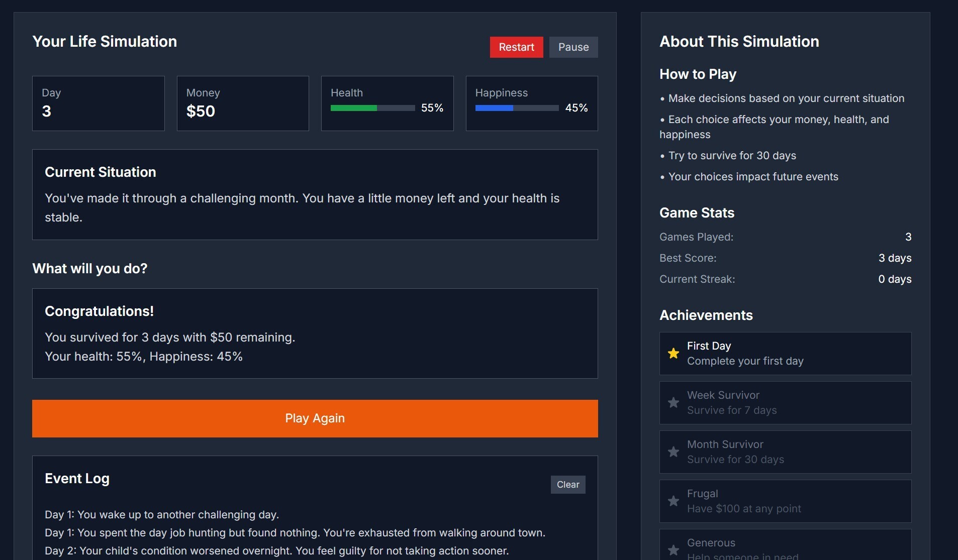This screenshot has width=958, height=560.
Task: Click the Month Survivor star icon
Action: [673, 452]
